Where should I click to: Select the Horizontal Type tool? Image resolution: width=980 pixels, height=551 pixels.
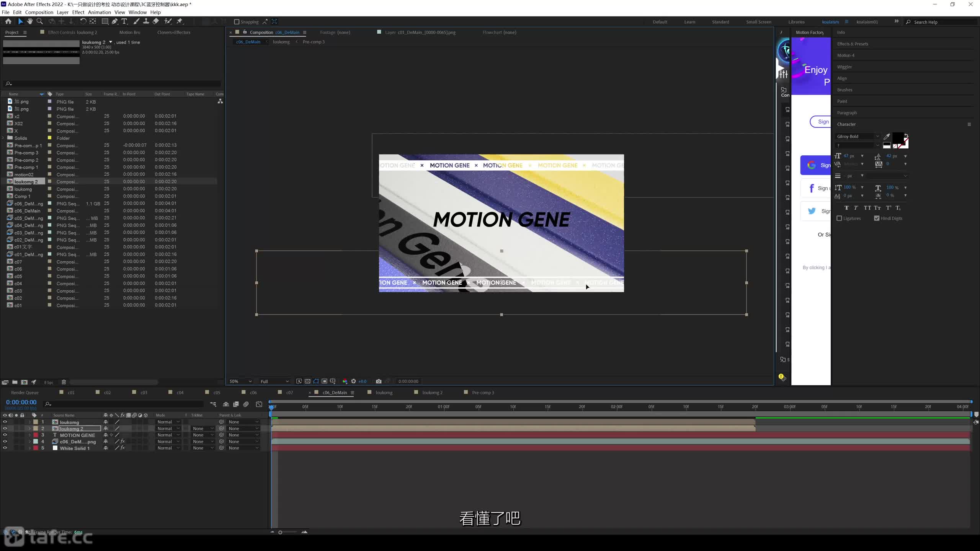coord(124,21)
